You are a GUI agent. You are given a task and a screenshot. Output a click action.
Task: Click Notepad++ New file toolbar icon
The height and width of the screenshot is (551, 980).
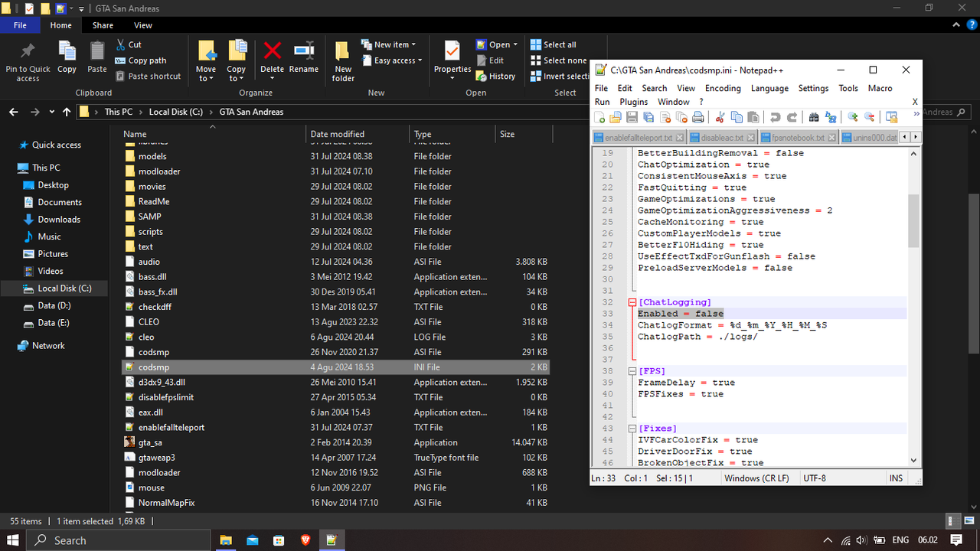pyautogui.click(x=600, y=117)
